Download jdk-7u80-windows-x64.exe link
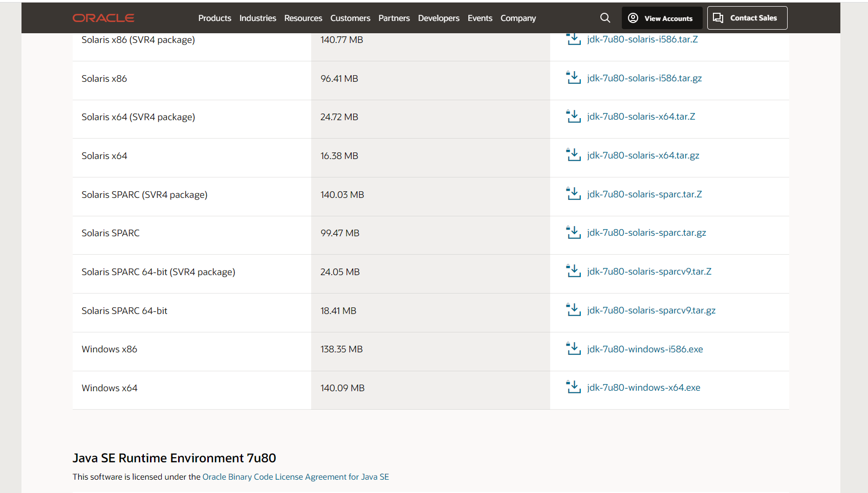Image resolution: width=868 pixels, height=493 pixels. (x=644, y=388)
